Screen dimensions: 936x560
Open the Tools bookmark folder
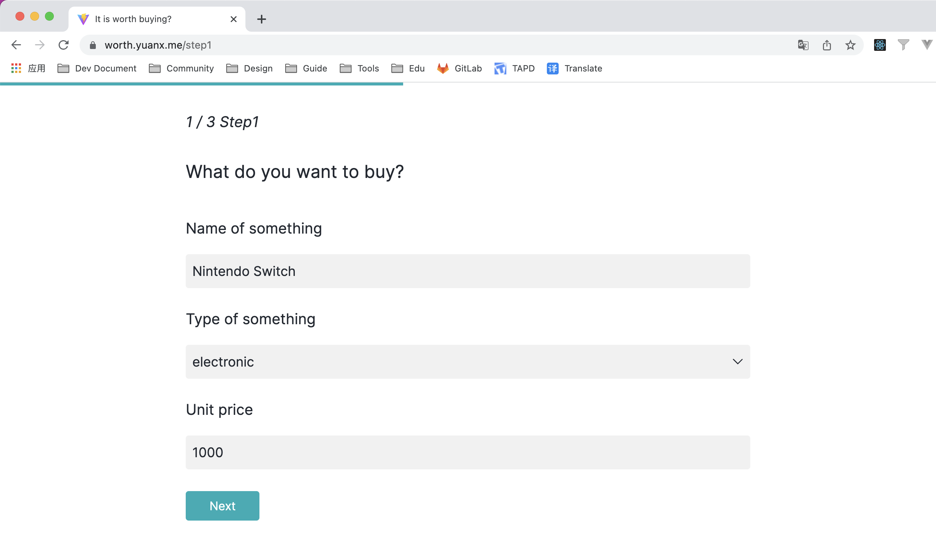(359, 68)
